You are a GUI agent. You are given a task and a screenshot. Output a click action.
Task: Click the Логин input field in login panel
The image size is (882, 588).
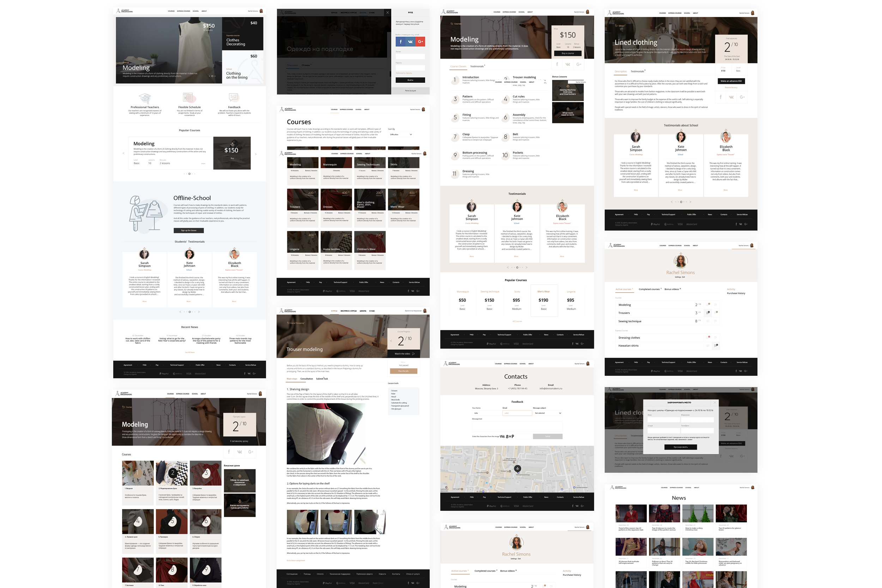pyautogui.click(x=410, y=57)
